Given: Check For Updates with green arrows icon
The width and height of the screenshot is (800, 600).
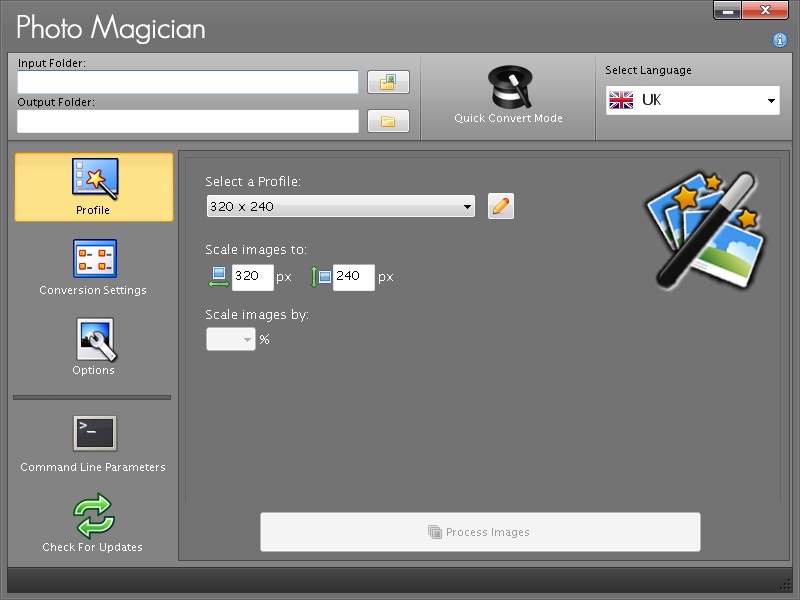Looking at the screenshot, I should (x=94, y=523).
